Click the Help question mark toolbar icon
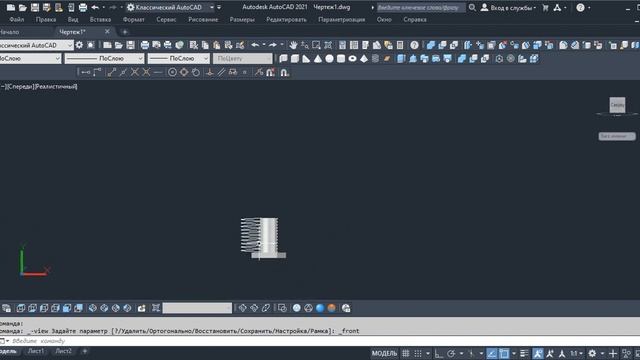The image size is (640, 360). tap(414, 45)
